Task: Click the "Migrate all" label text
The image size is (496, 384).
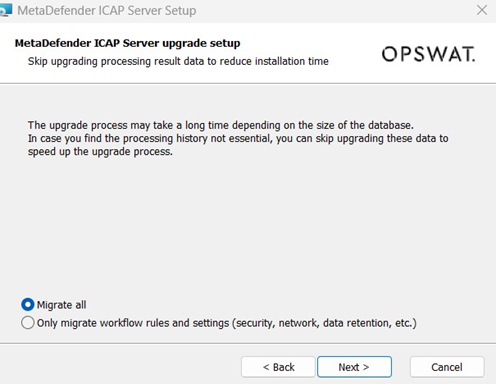Action: click(61, 305)
